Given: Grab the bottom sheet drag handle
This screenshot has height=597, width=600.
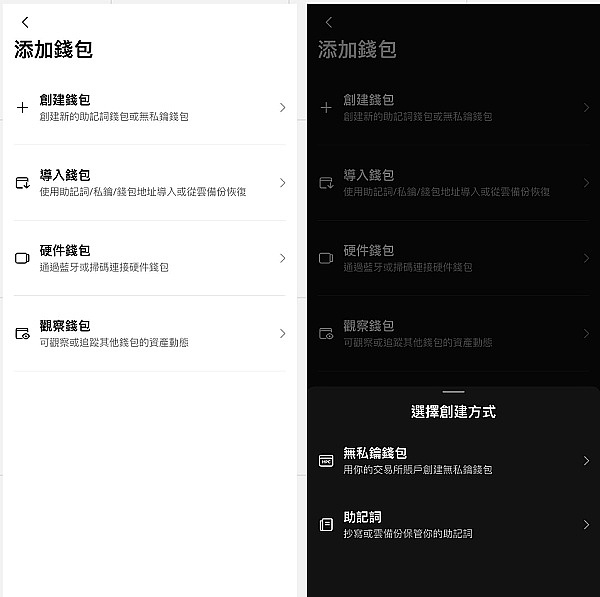Looking at the screenshot, I should [x=453, y=392].
